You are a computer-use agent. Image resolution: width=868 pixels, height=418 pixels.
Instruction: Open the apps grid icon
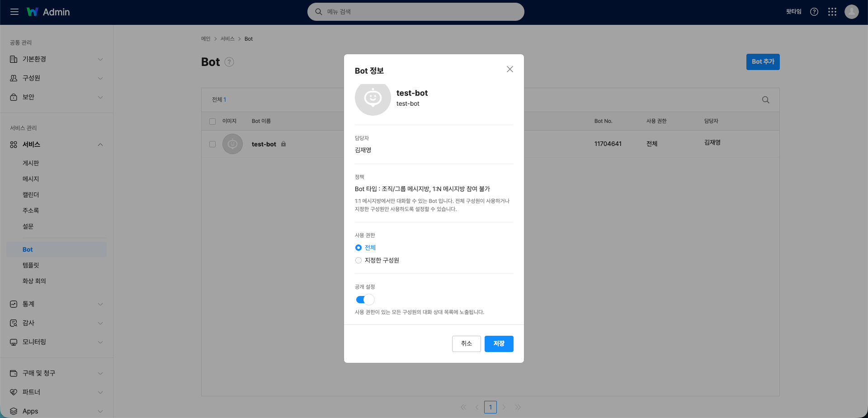coord(832,12)
